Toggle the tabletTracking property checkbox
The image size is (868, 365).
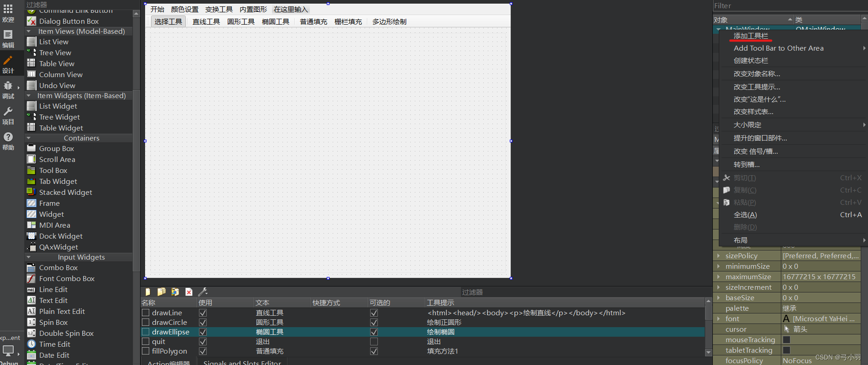786,350
